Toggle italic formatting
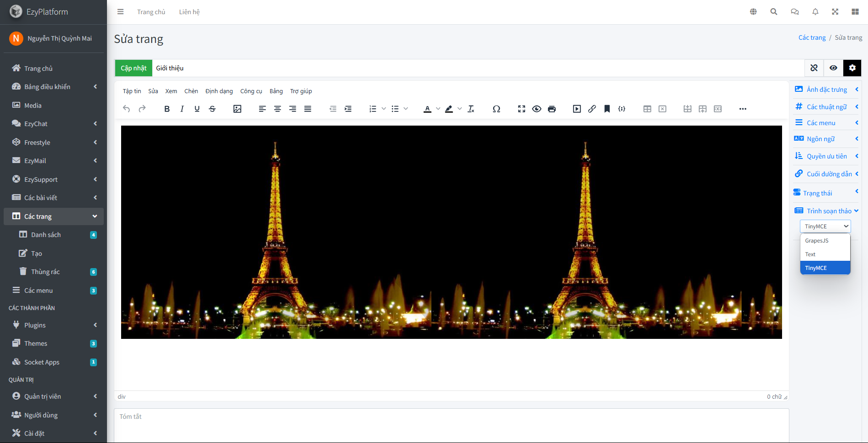 pos(182,109)
